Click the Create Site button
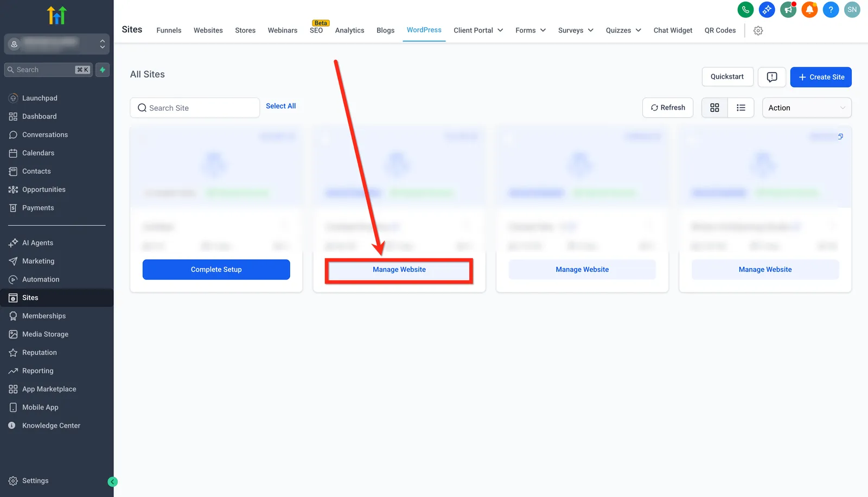The image size is (868, 497). click(821, 77)
